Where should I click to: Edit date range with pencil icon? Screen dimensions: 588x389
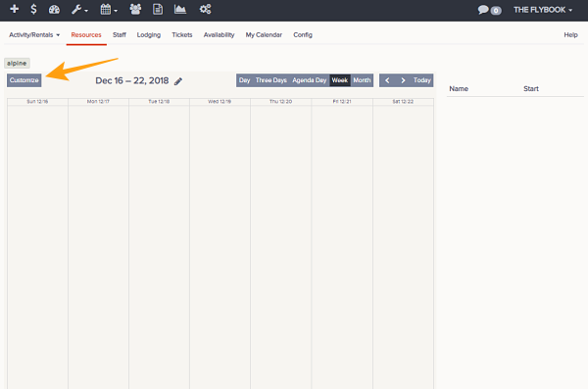(x=178, y=81)
